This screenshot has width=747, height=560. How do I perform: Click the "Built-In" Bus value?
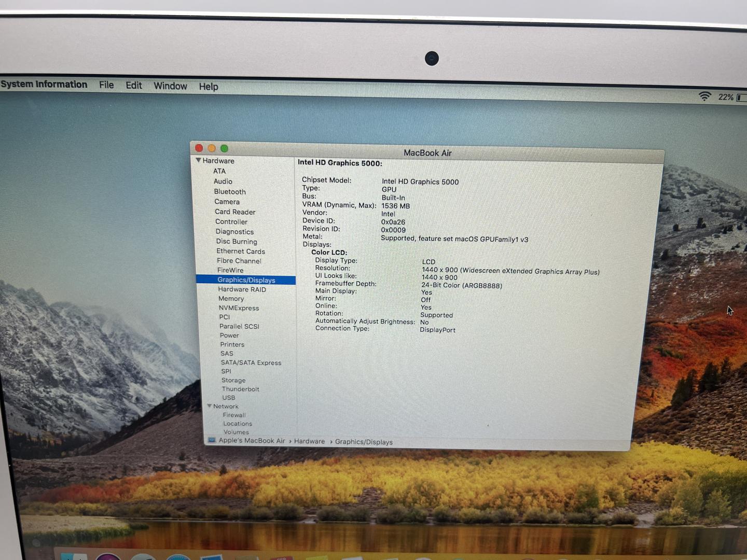pyautogui.click(x=393, y=198)
